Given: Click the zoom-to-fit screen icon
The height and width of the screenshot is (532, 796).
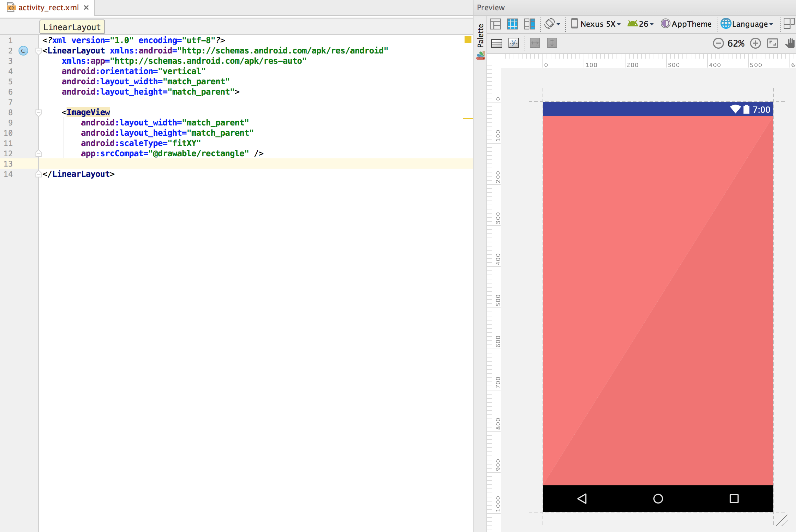Looking at the screenshot, I should coord(773,44).
